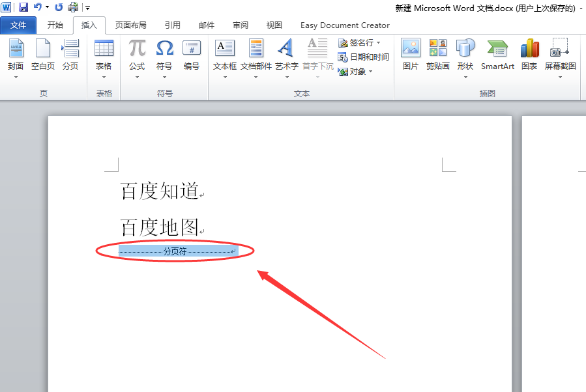
Task: Insert an equation with 公式 pi icon
Action: 137,49
